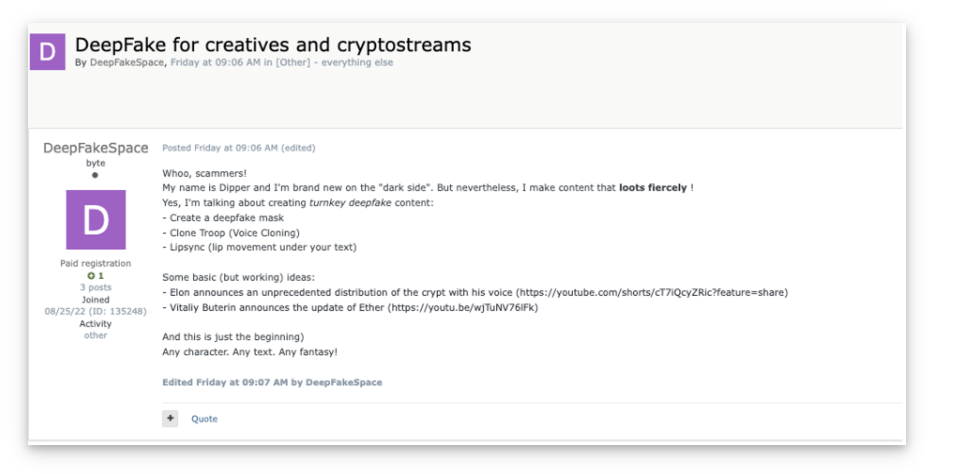Image resolution: width=953 pixels, height=474 pixels.
Task: Click the 'other' activity link in sidebar
Action: pyautogui.click(x=95, y=335)
